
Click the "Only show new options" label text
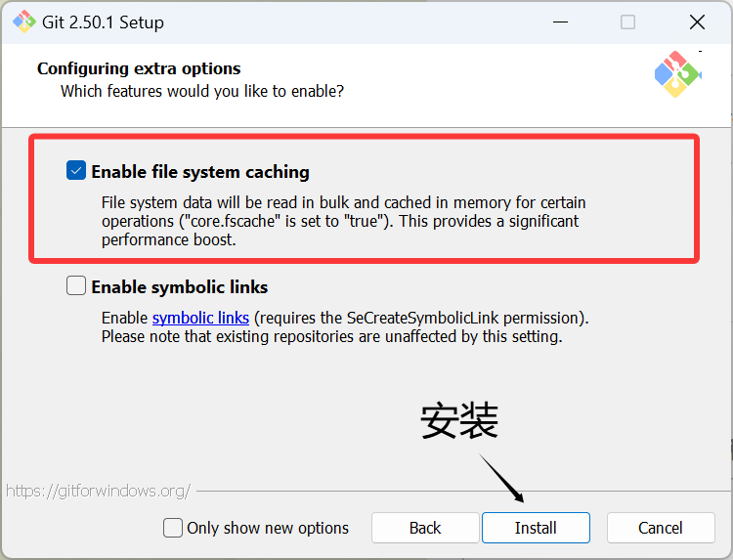click(x=268, y=528)
